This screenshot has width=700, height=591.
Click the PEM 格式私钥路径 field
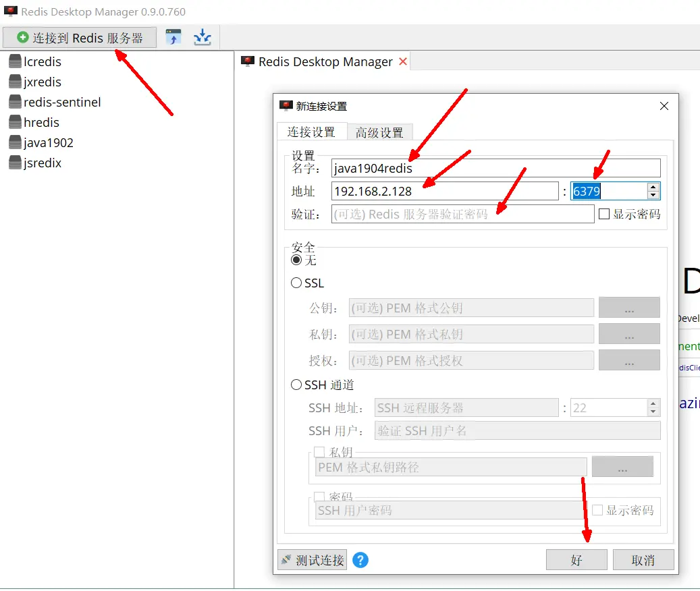pos(451,467)
